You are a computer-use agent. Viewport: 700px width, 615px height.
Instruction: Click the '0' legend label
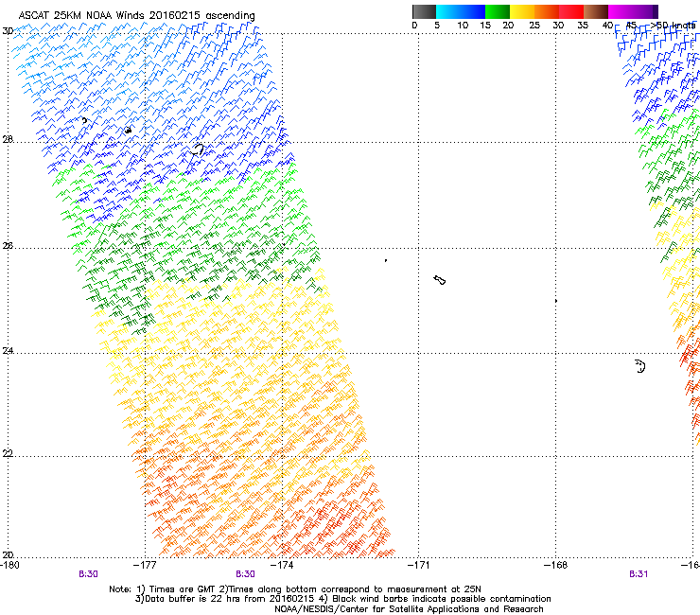[414, 26]
